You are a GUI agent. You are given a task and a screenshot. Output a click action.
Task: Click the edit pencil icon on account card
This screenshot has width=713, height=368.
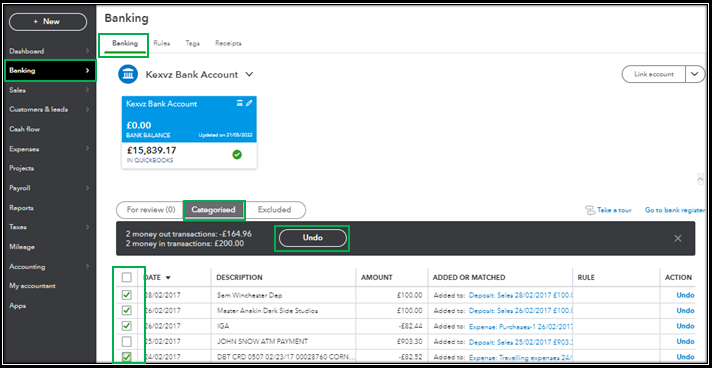[x=249, y=103]
